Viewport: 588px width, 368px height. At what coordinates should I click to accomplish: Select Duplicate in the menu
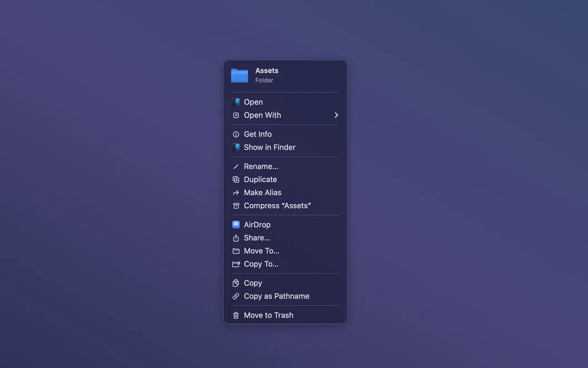pos(285,180)
